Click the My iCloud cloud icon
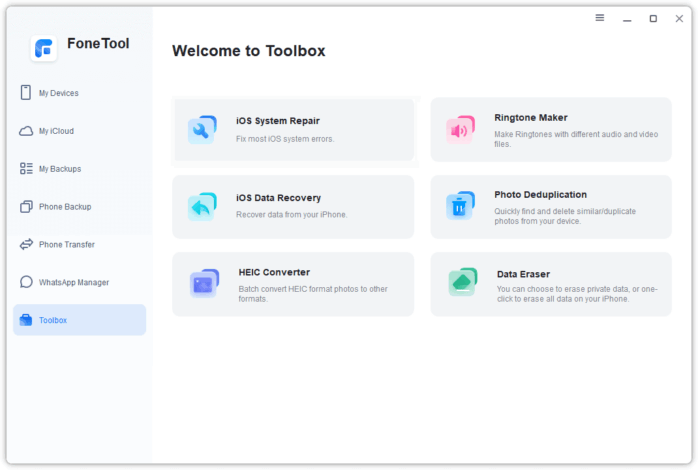The height and width of the screenshot is (470, 698). click(26, 131)
